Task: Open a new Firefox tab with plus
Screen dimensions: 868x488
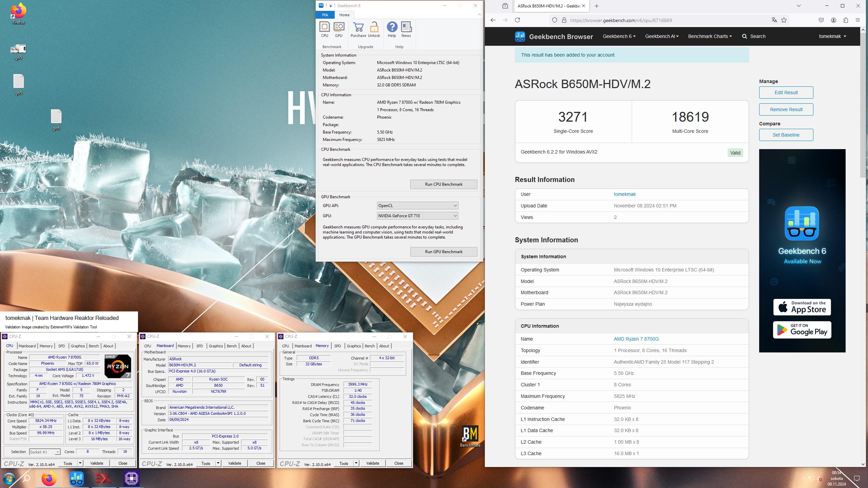Action: [597, 6]
